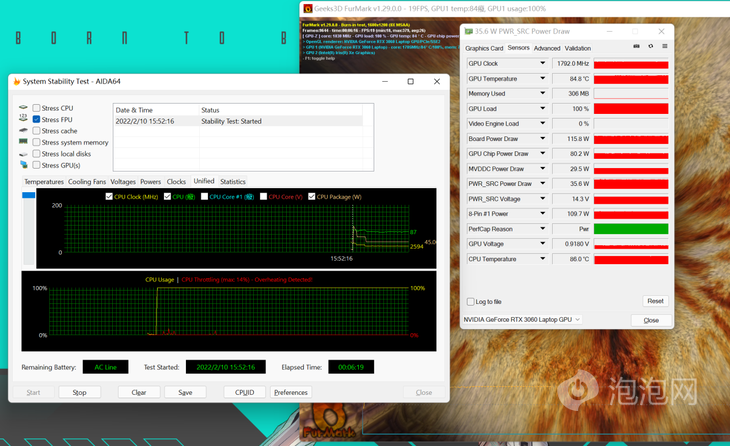This screenshot has width=730, height=446.
Task: Click the AIDA64 flame title icon
Action: point(15,81)
